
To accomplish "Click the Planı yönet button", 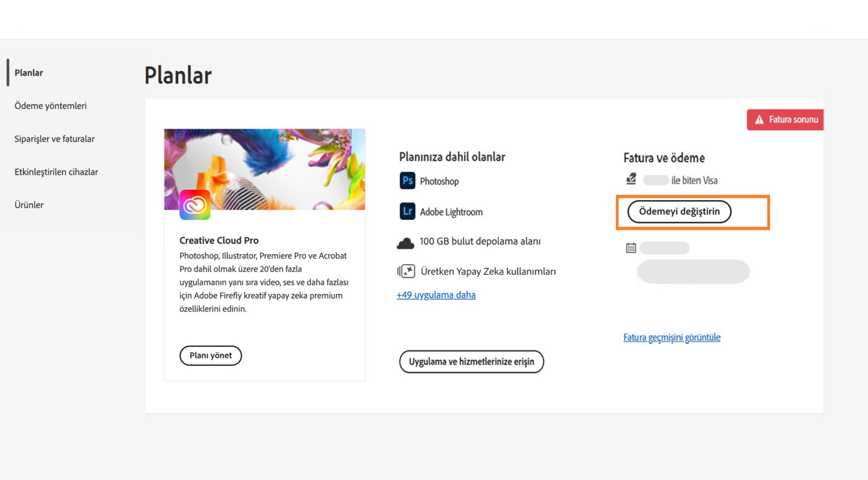I will coord(211,356).
